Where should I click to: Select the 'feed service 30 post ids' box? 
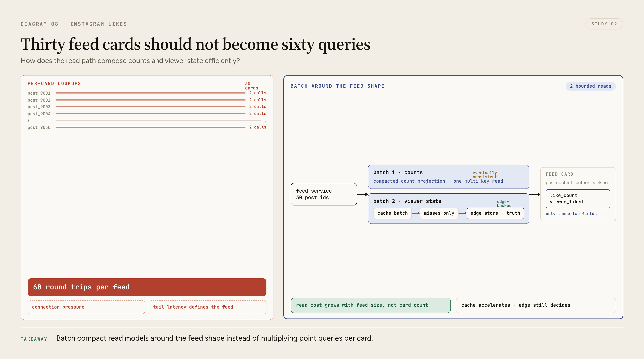pos(324,194)
